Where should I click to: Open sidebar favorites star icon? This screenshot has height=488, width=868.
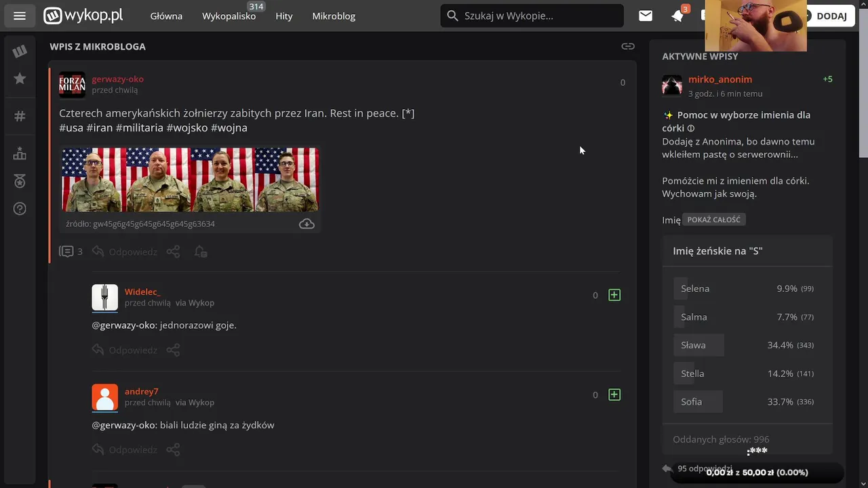click(x=20, y=79)
